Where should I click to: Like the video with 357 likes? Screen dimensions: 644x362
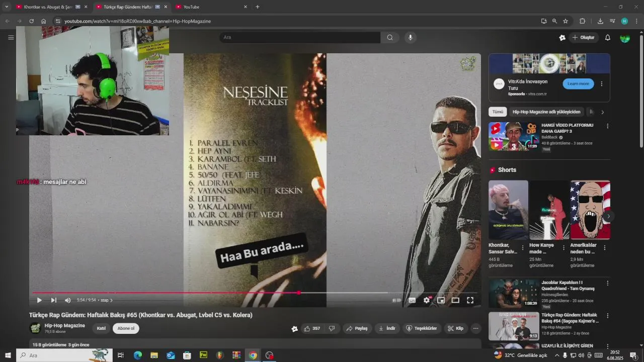(x=312, y=328)
